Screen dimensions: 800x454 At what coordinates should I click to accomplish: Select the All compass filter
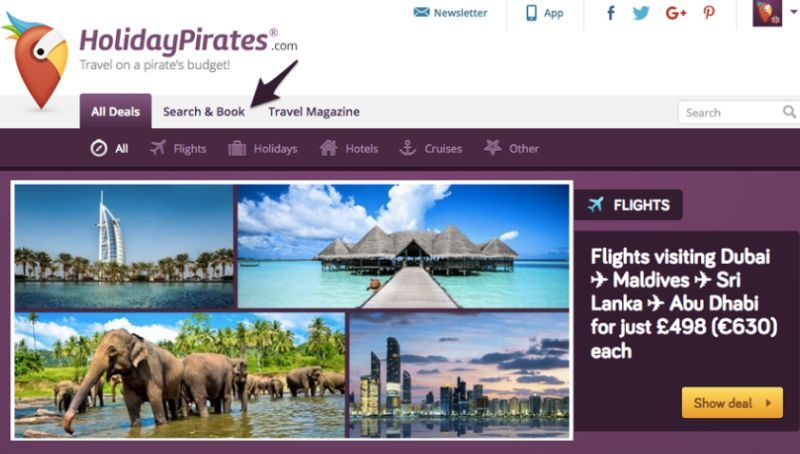click(109, 148)
